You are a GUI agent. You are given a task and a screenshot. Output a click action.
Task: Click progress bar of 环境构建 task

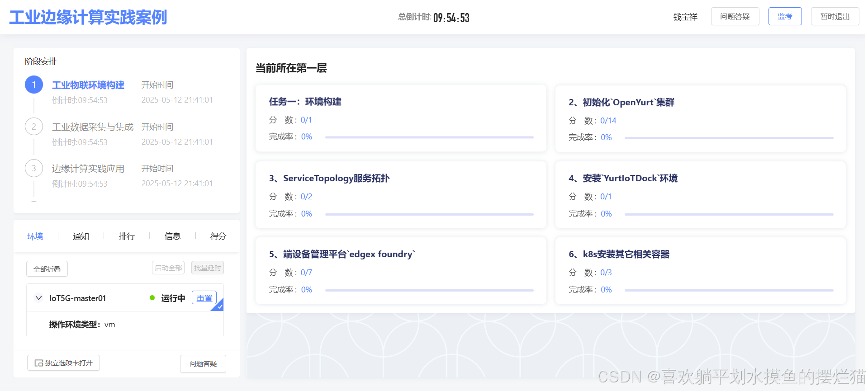point(429,137)
